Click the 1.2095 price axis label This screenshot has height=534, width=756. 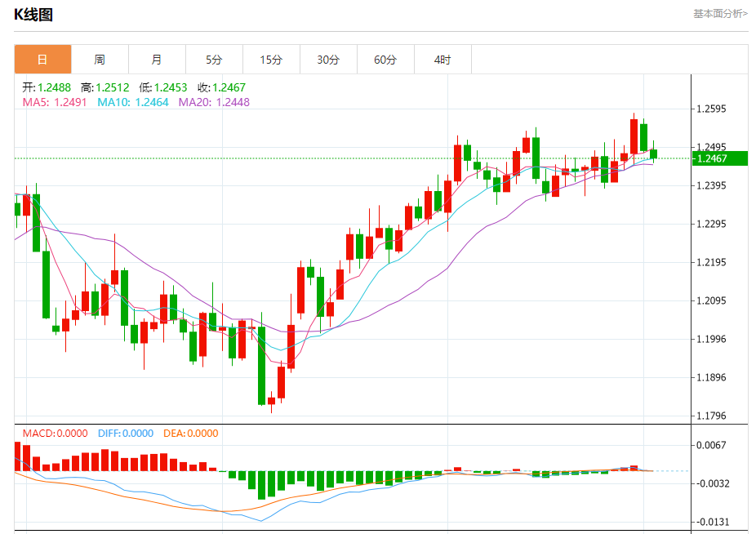(x=711, y=300)
